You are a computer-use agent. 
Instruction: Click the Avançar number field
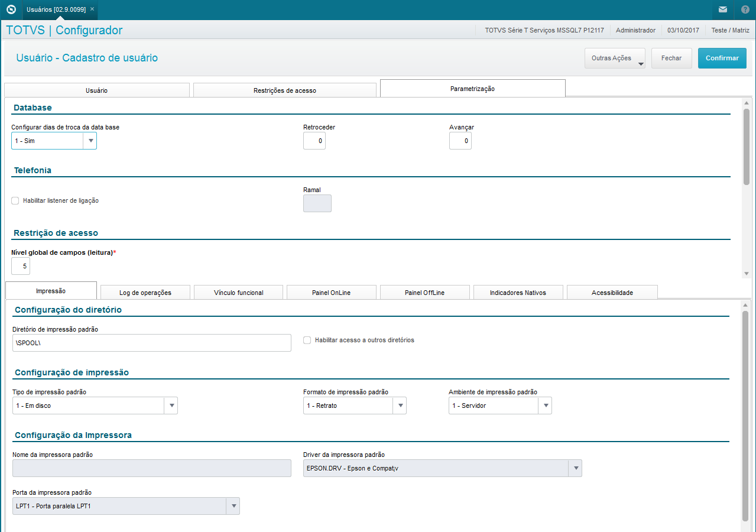coord(460,141)
